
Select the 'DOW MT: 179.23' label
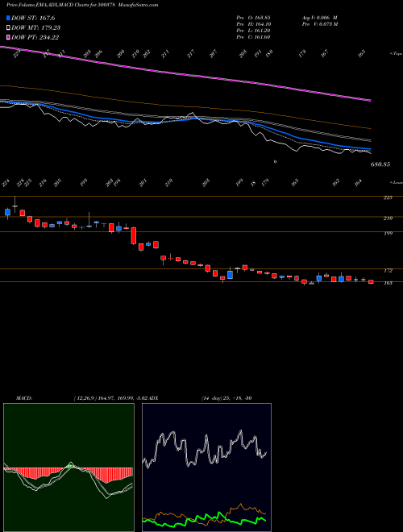pyautogui.click(x=36, y=27)
